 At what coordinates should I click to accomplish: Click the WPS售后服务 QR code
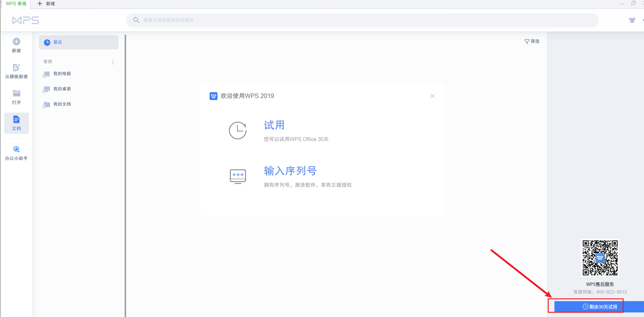(x=600, y=258)
